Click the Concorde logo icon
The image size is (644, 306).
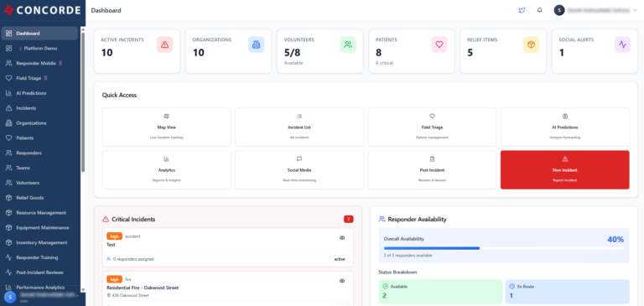click(8, 10)
